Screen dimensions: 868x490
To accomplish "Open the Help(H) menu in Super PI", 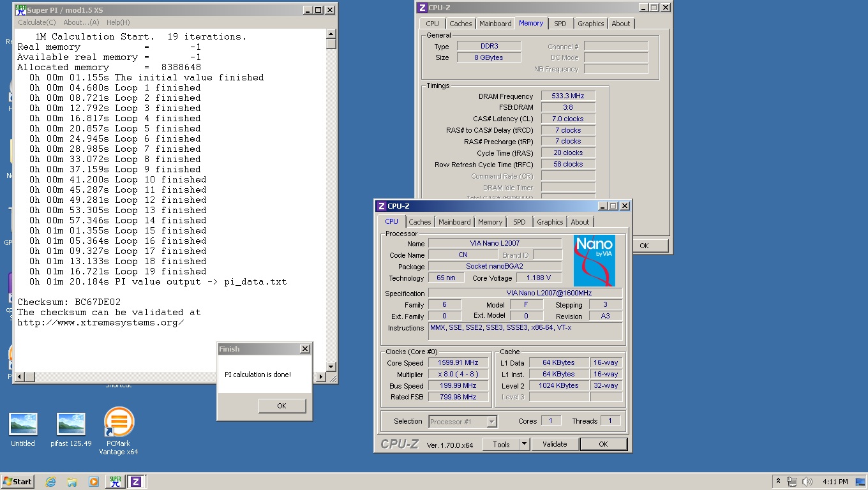I will (x=118, y=22).
